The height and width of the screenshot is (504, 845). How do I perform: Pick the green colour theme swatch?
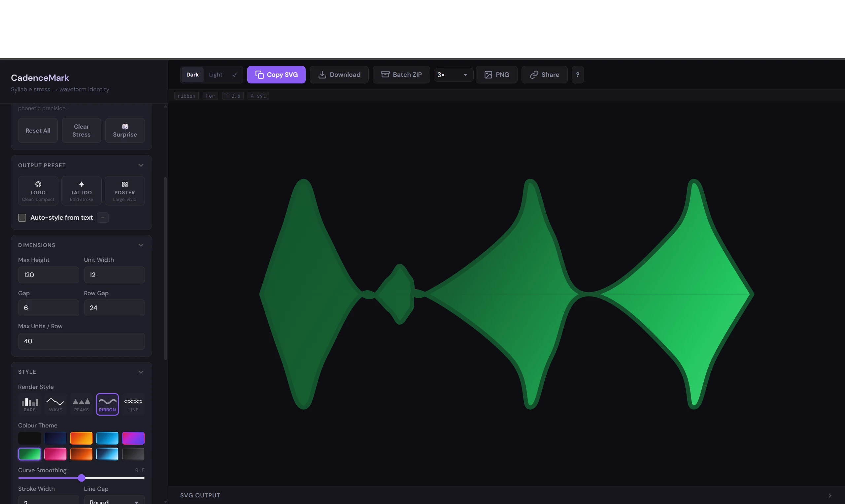pos(29,454)
